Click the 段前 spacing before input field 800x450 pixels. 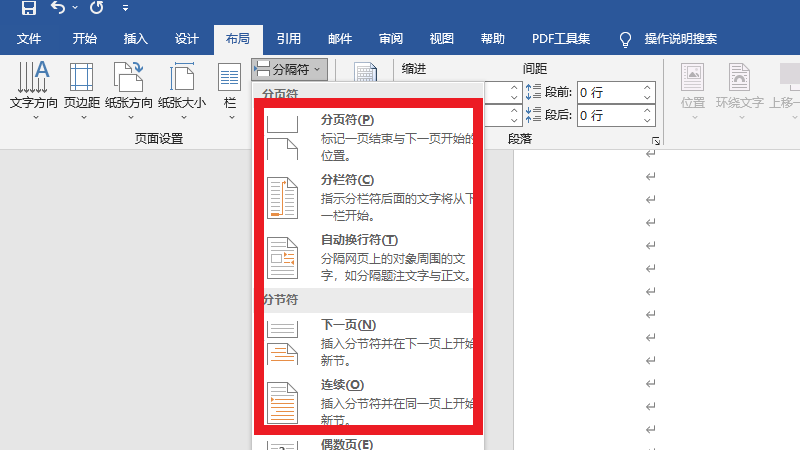click(x=609, y=92)
